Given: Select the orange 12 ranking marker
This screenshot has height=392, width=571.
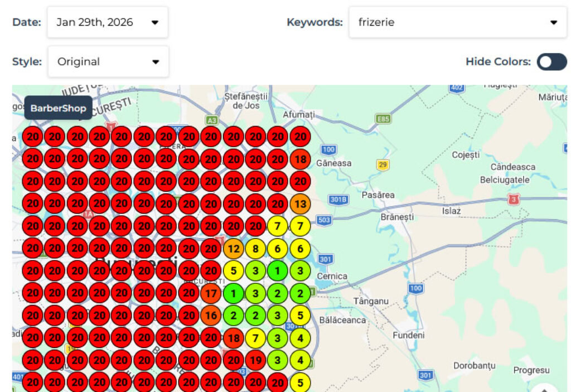Looking at the screenshot, I should (234, 248).
